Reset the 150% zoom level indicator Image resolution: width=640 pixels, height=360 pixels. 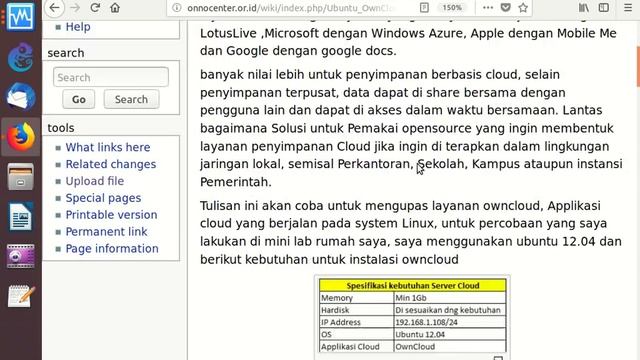point(452,7)
